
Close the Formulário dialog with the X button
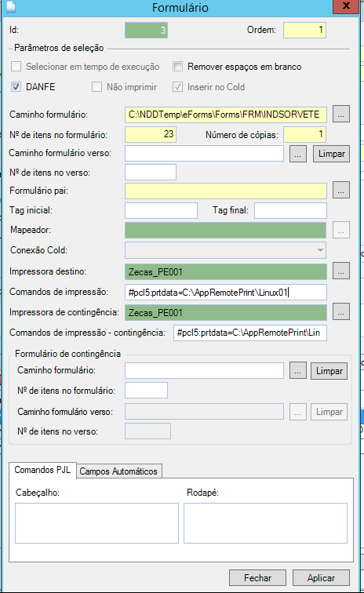[x=346, y=6]
